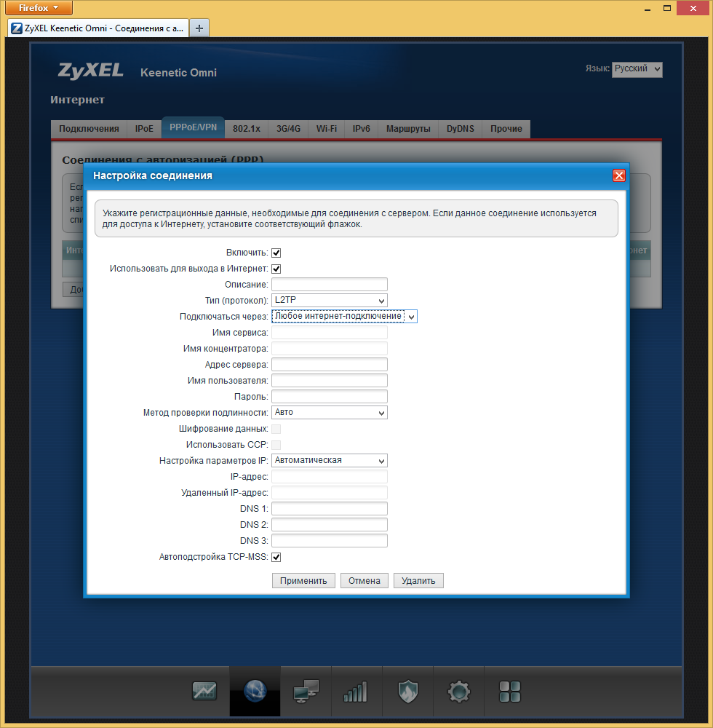
Task: Click the Описание input field
Action: [330, 284]
